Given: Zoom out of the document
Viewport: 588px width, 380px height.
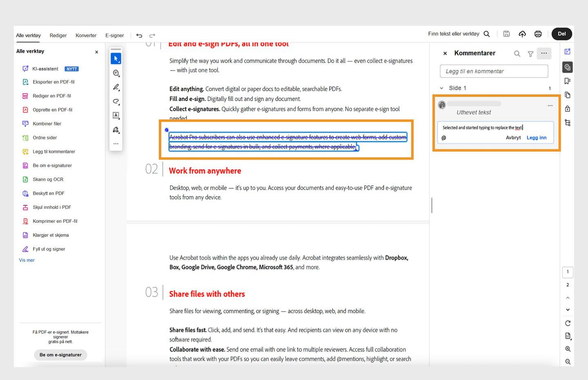Looking at the screenshot, I should point(568,362).
